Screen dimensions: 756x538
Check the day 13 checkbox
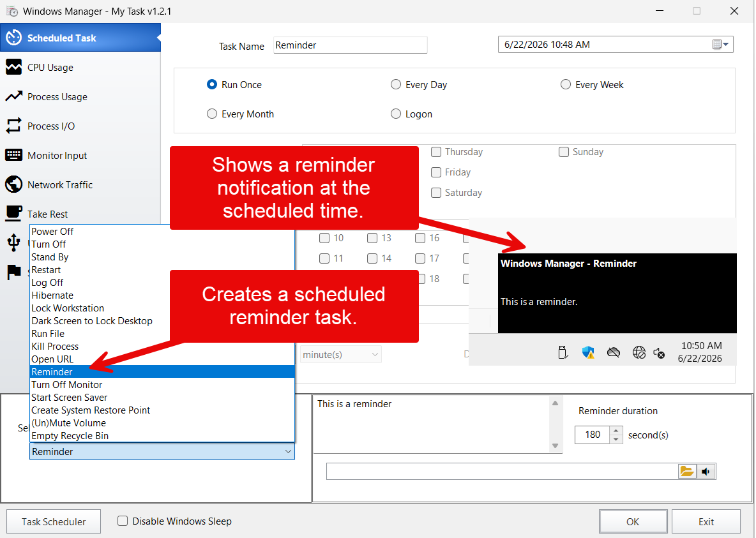pos(372,238)
